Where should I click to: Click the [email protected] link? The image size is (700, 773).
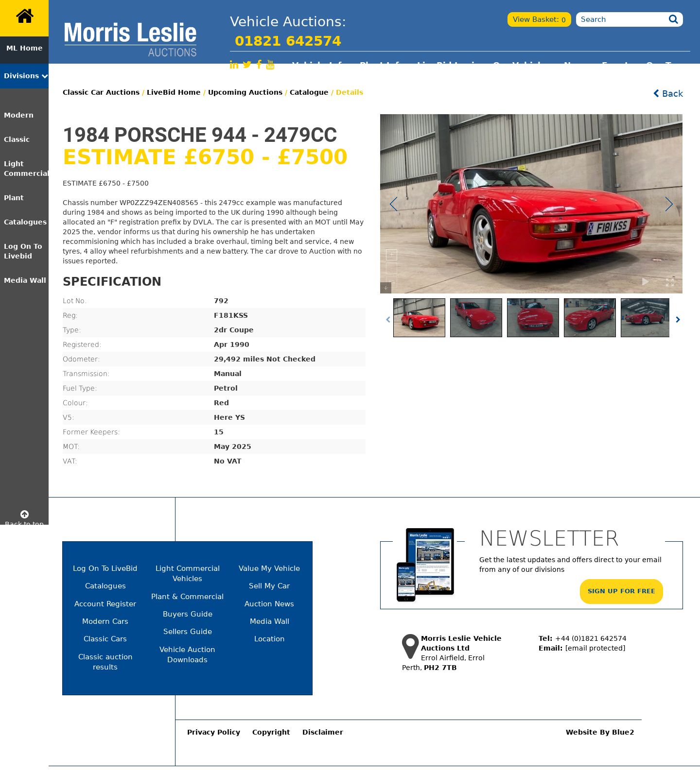click(595, 648)
